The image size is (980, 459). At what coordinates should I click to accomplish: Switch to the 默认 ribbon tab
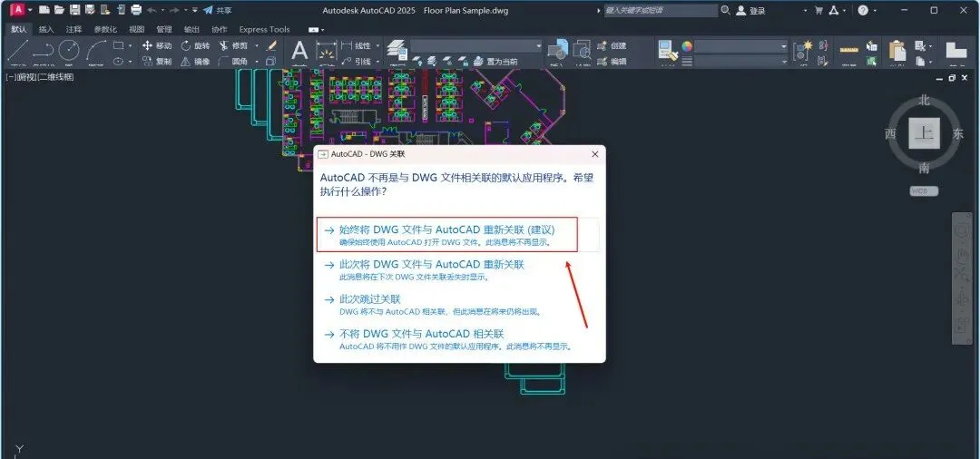click(x=19, y=29)
